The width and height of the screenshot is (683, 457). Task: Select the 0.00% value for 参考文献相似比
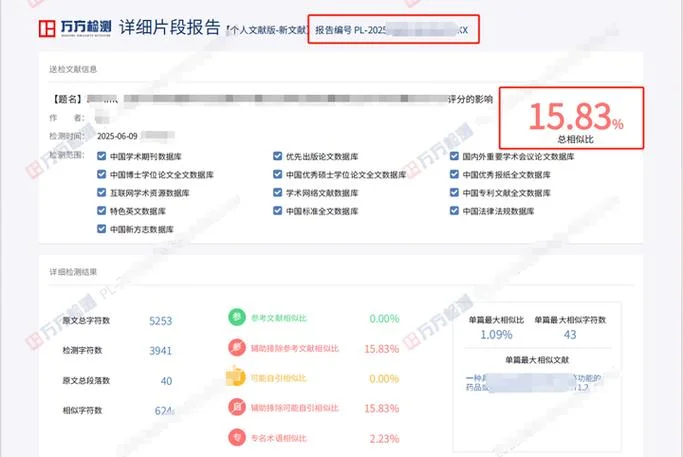384,319
